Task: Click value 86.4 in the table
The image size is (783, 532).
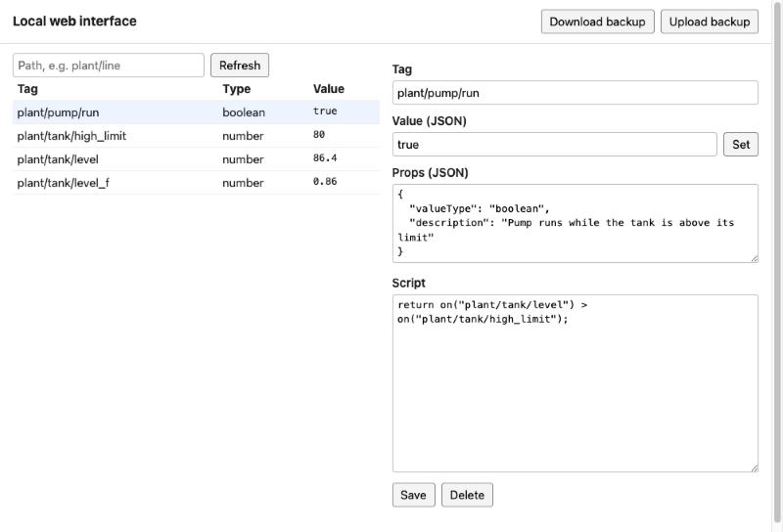Action: 325,157
